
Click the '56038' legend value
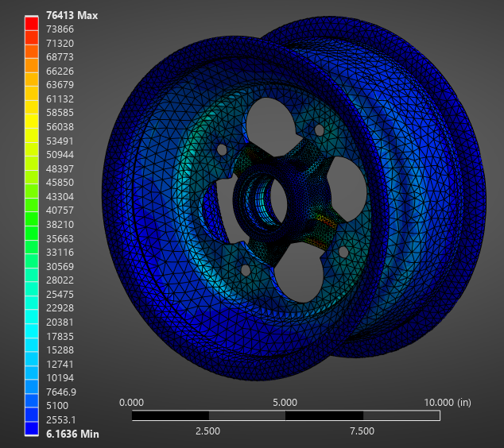point(60,127)
